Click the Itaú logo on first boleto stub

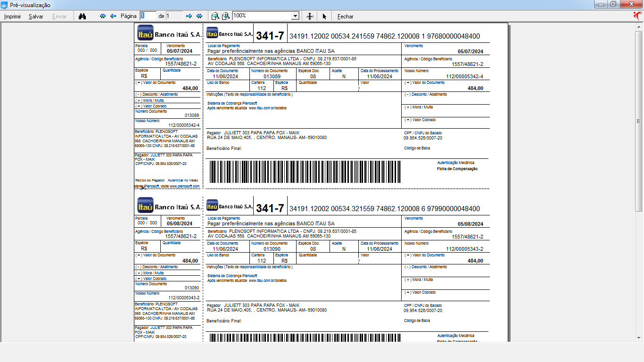coord(145,33)
